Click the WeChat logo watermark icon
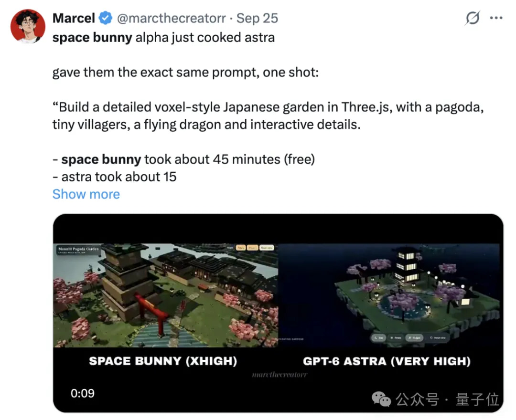The height and width of the screenshot is (420, 516). pyautogui.click(x=381, y=399)
